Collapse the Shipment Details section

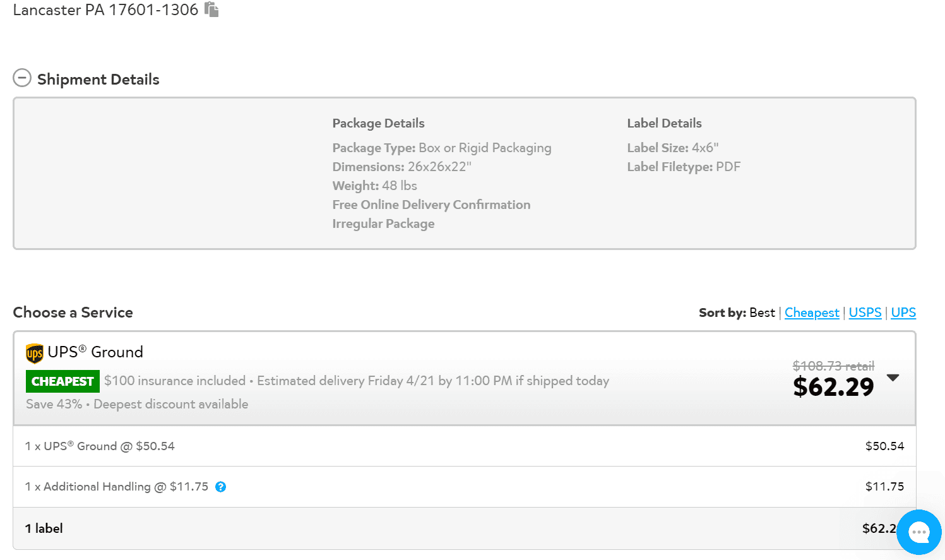[x=22, y=78]
